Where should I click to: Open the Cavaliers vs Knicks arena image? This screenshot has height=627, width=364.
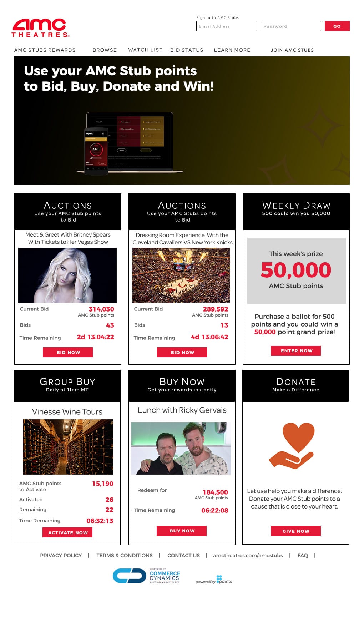[181, 275]
